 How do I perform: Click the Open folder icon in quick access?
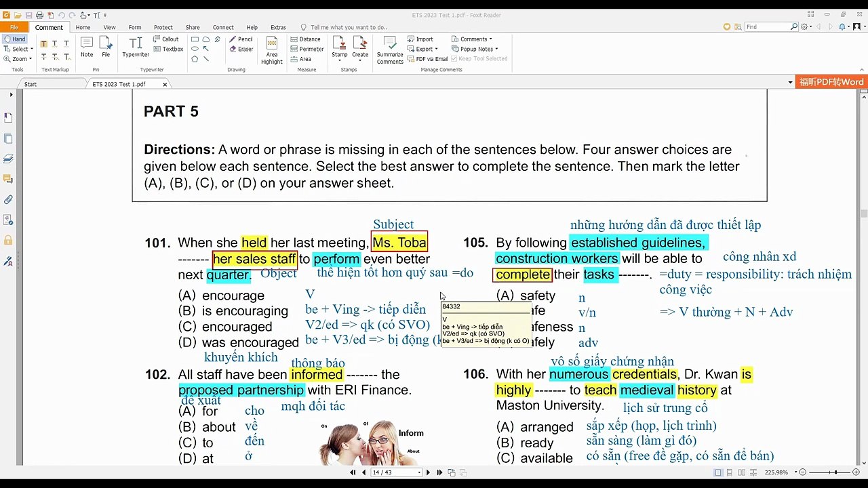[x=18, y=15]
